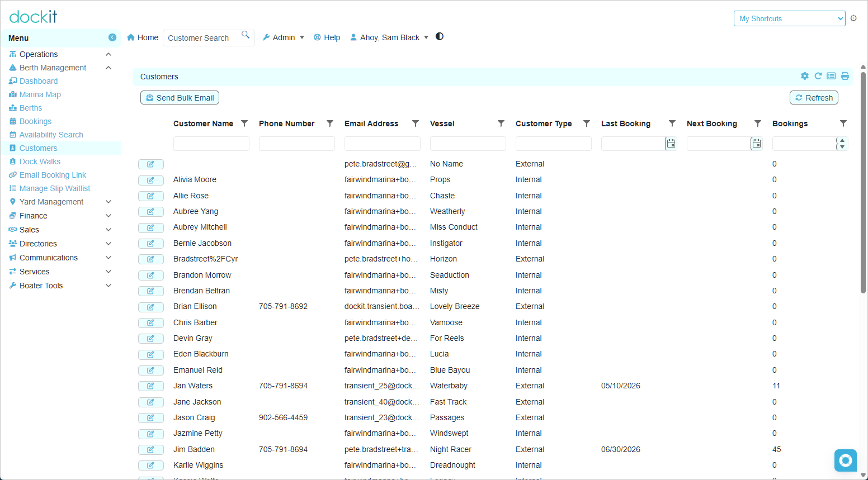Screen dimensions: 868x480
Task: Open the Help menu item
Action: point(327,37)
